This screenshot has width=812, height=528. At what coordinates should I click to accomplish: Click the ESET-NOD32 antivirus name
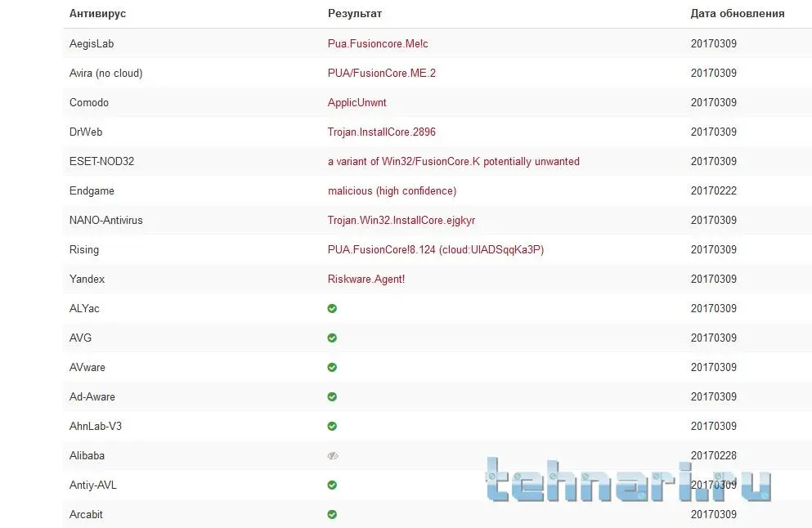101,161
